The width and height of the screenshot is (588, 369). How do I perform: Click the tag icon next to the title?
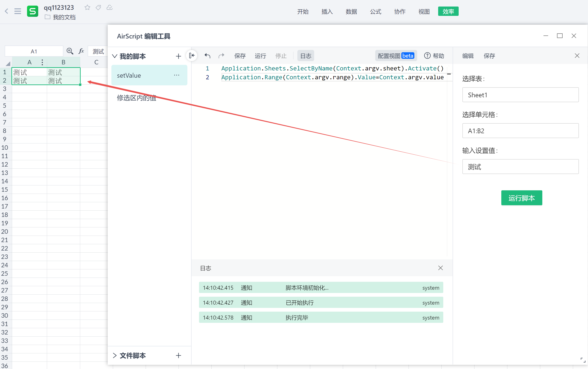pos(98,7)
